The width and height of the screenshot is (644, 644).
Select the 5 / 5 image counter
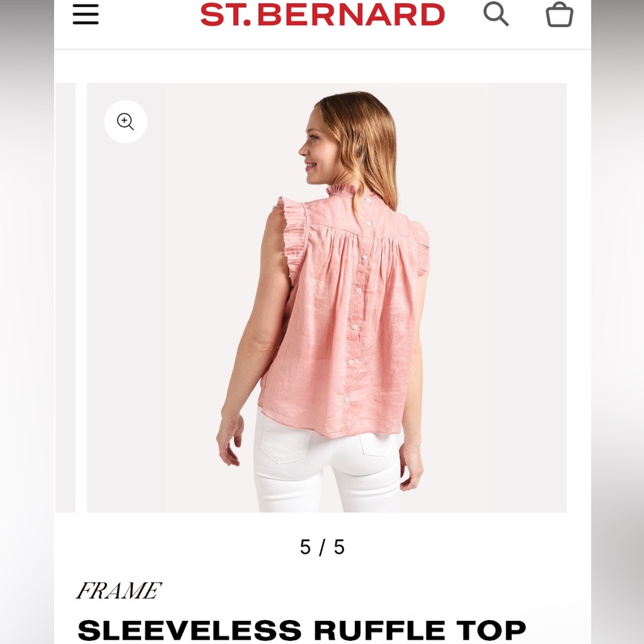323,547
